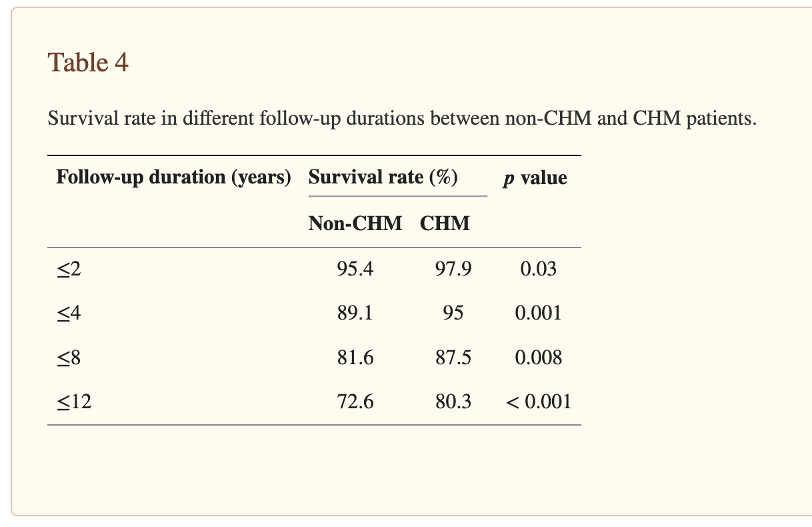812x527 pixels.
Task: Click the 95.4 Non-CHM survival value
Action: point(355,269)
